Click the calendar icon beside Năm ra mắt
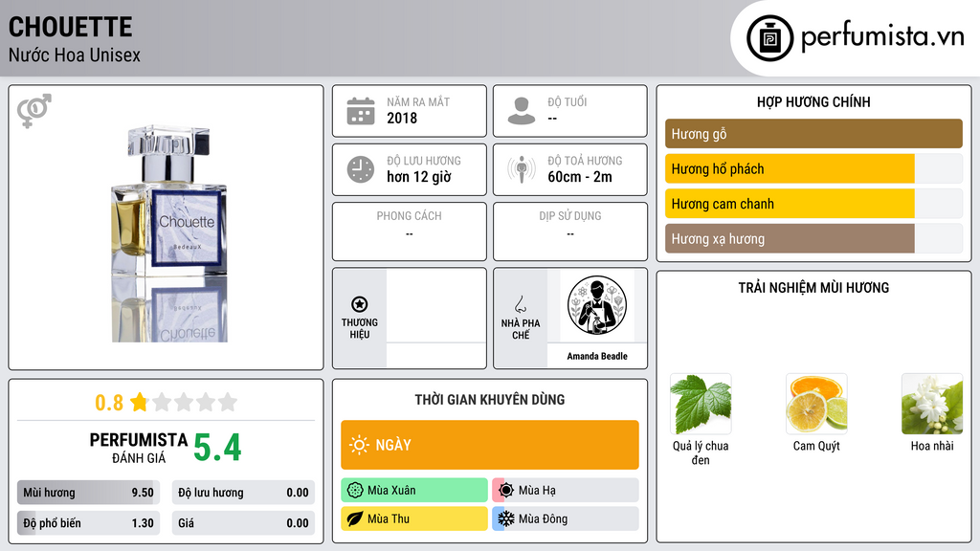Screen dimensions: 980x551 pyautogui.click(x=361, y=111)
